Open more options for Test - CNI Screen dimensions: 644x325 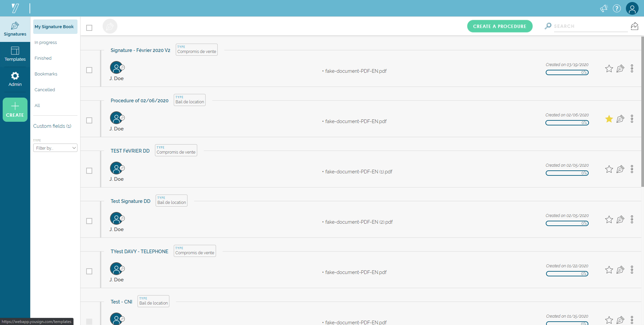tap(632, 320)
